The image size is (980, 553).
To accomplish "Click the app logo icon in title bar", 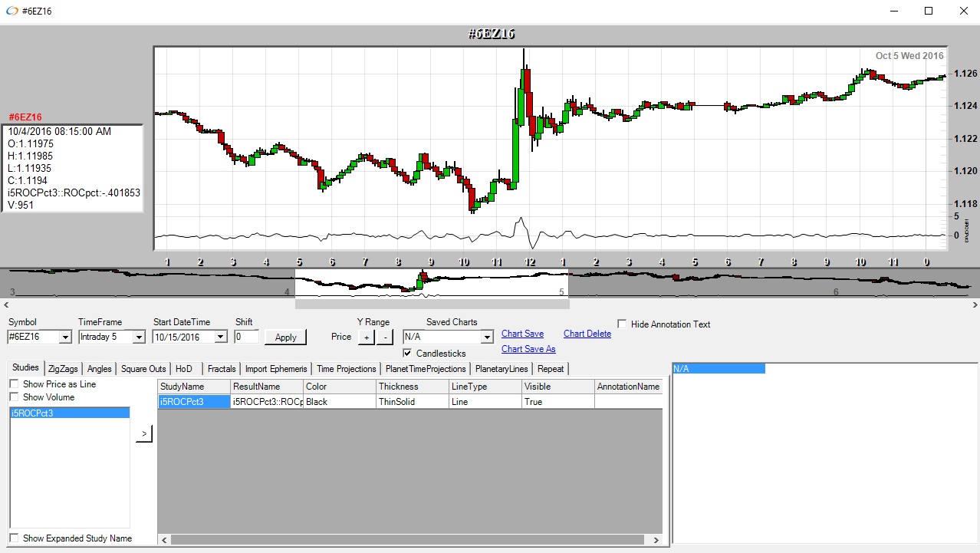I will pos(12,11).
